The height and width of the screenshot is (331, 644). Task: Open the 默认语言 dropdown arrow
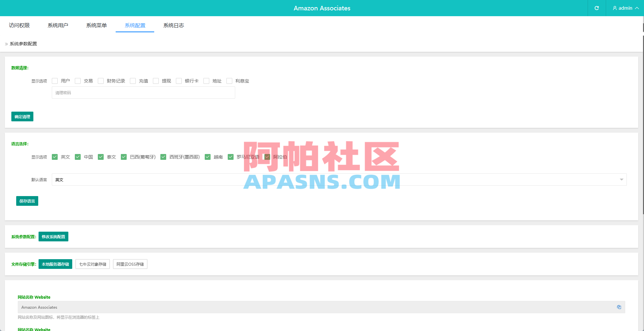coord(621,180)
